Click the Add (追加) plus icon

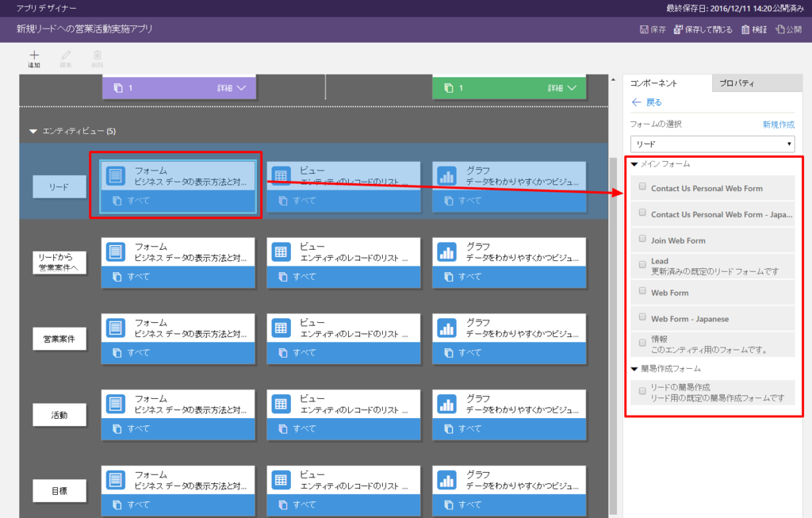pyautogui.click(x=34, y=55)
